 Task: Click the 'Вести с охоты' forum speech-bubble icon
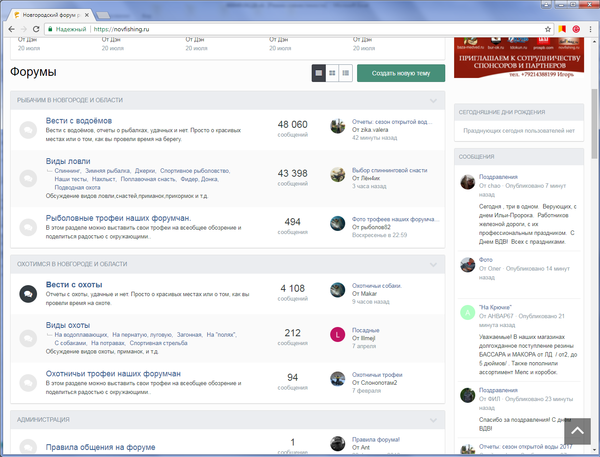(x=28, y=292)
